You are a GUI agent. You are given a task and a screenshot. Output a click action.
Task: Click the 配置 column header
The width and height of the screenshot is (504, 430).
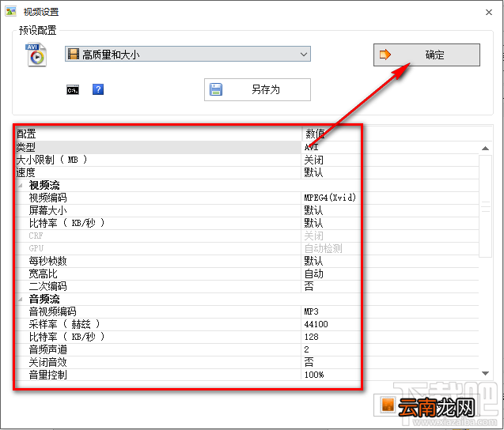(x=158, y=134)
